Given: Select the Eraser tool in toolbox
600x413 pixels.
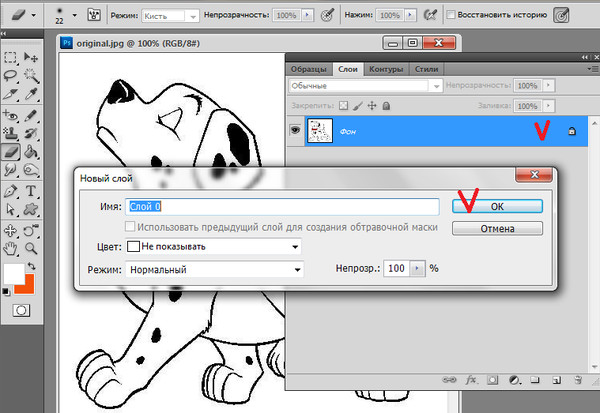Looking at the screenshot, I should pyautogui.click(x=11, y=152).
